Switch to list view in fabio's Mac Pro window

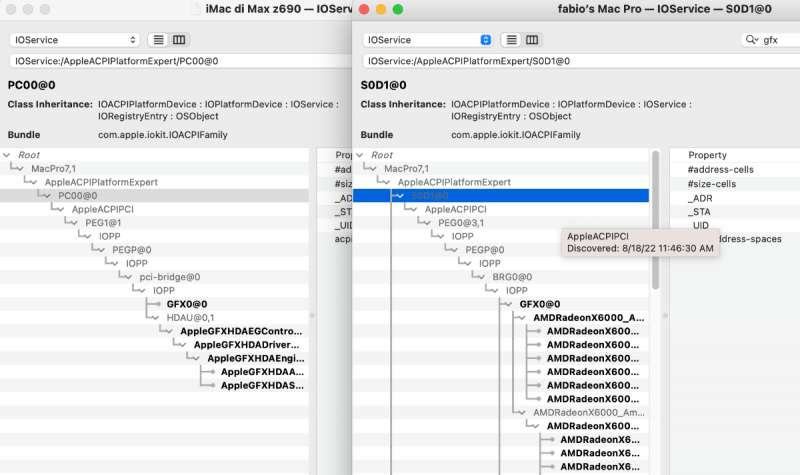(512, 40)
